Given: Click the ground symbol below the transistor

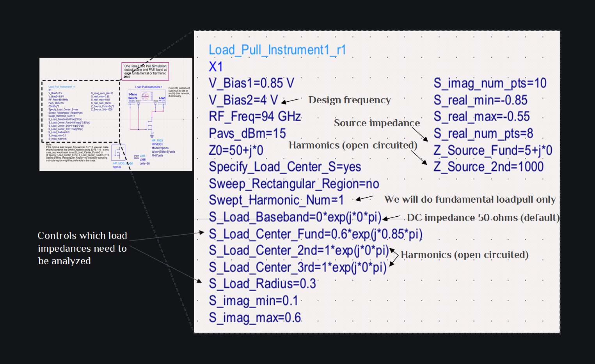Looking at the screenshot, I should (152, 136).
